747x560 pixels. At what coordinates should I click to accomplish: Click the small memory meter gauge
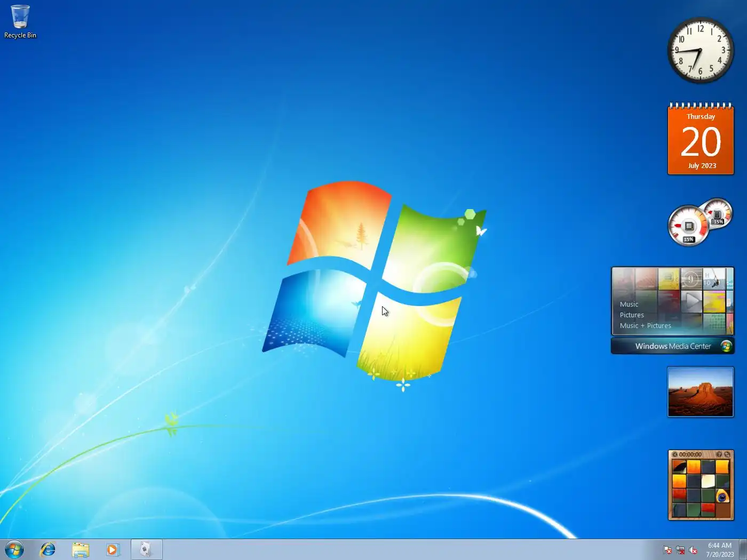point(718,213)
